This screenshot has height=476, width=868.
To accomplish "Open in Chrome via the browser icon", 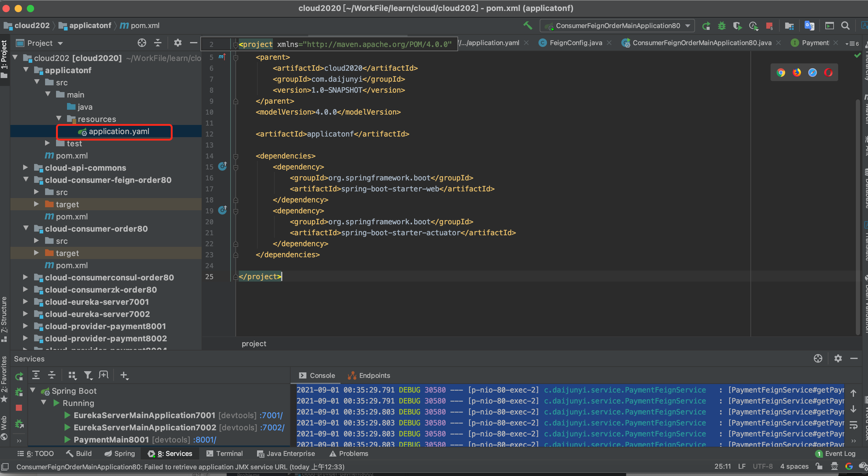I will coord(781,73).
